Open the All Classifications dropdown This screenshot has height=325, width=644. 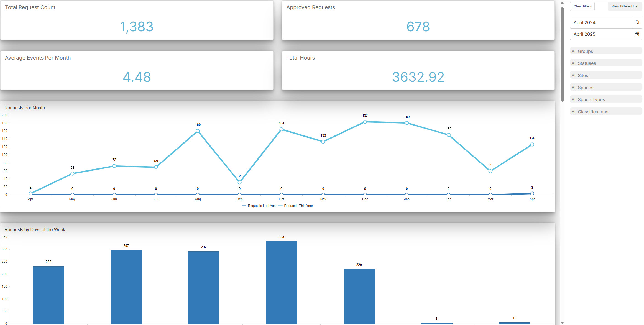coord(606,111)
